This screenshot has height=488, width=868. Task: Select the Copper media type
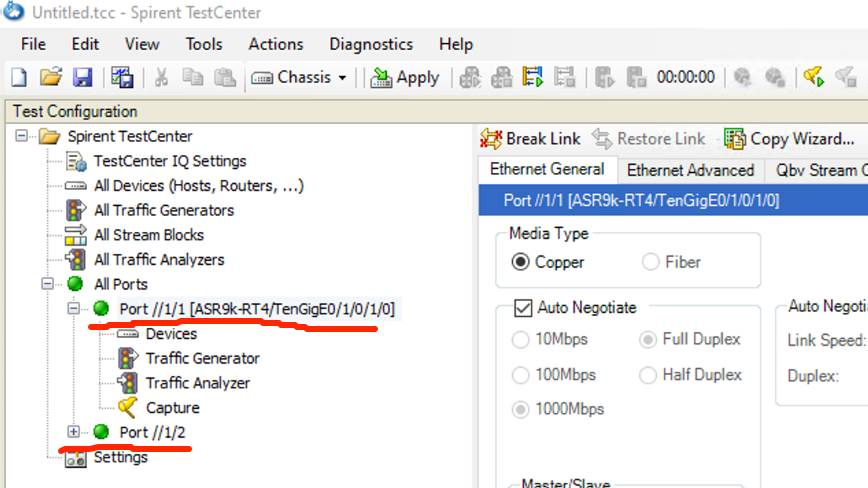point(548,262)
